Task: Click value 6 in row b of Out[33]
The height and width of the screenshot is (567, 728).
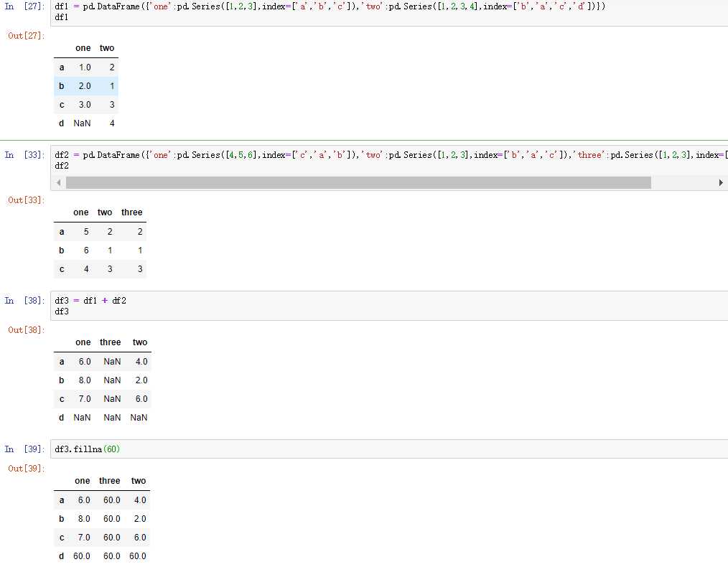Action: tap(86, 250)
